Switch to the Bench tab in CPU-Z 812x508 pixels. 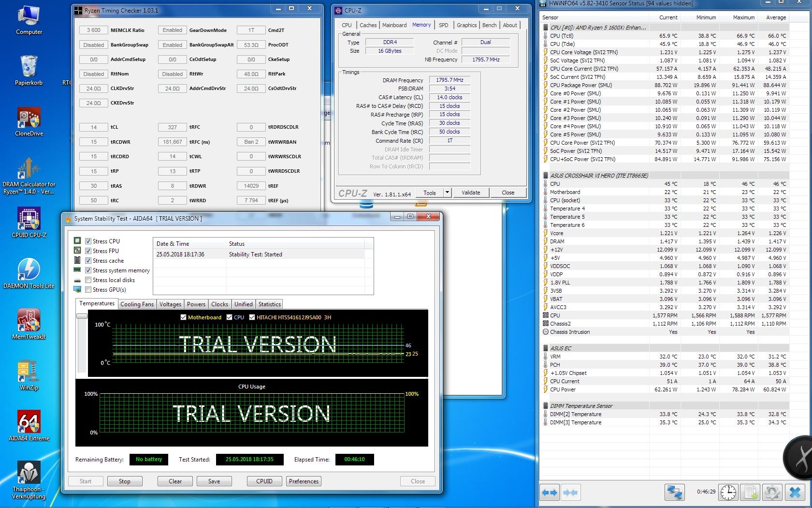[x=489, y=25]
